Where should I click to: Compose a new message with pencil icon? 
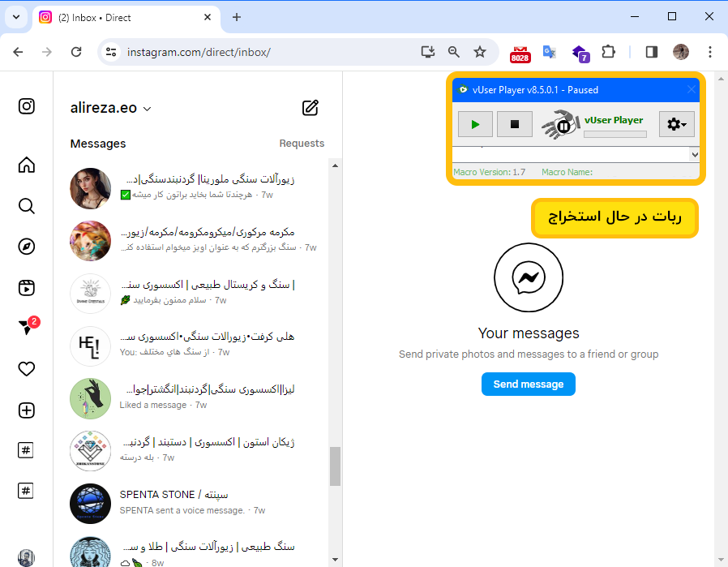click(x=310, y=108)
